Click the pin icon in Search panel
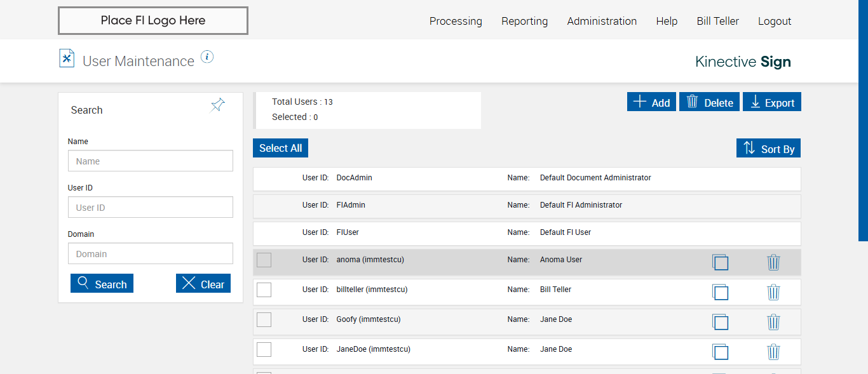Screen dimensions: 868x374 [x=218, y=105]
